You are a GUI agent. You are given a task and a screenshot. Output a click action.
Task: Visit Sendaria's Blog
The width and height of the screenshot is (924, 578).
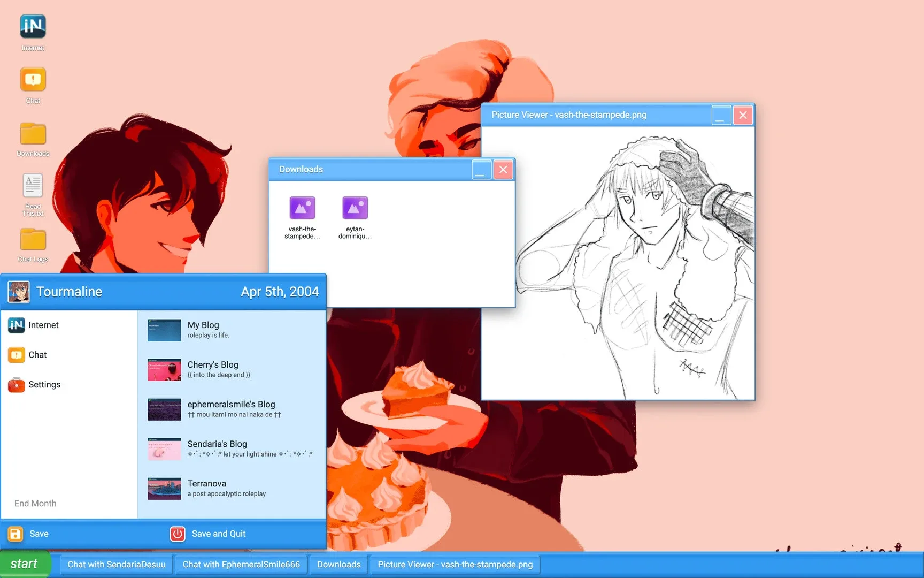click(217, 448)
